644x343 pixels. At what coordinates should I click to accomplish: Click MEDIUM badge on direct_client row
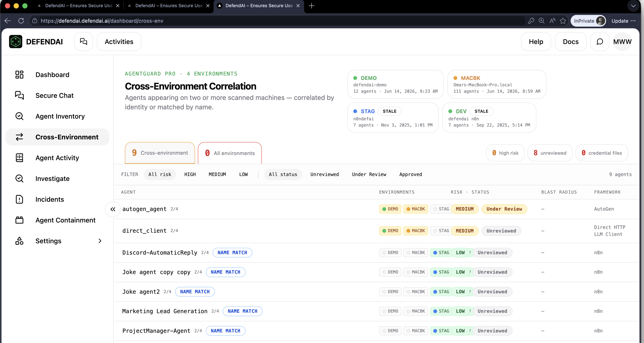click(464, 231)
